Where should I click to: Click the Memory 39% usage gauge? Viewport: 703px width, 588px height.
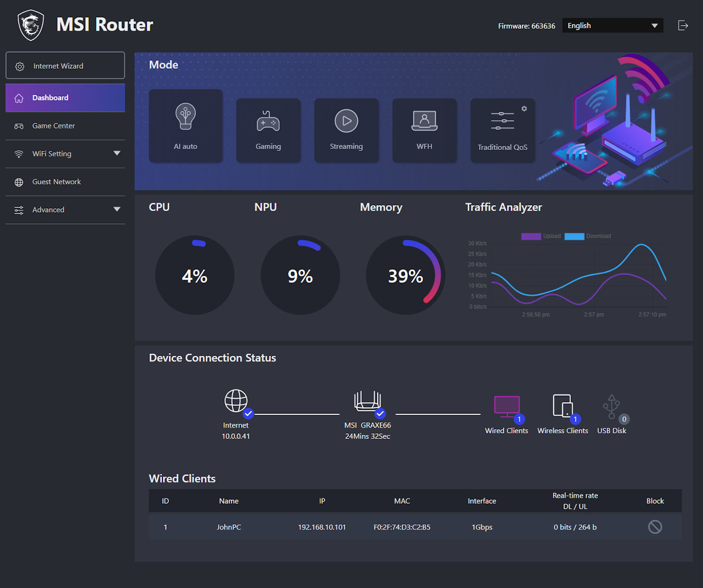(406, 275)
